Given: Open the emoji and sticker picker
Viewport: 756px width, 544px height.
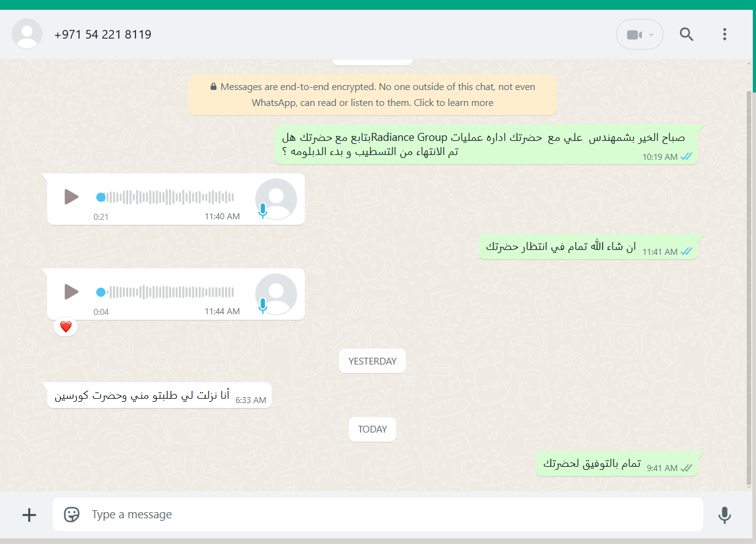Looking at the screenshot, I should (72, 515).
